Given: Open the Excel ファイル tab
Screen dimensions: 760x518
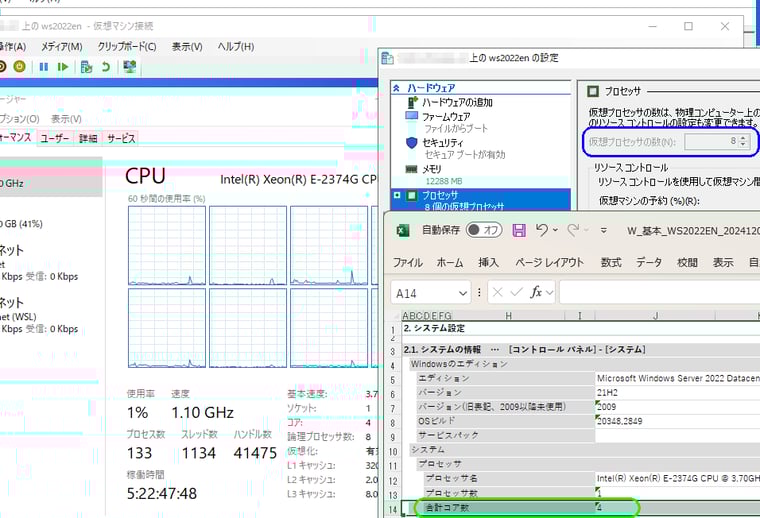Looking at the screenshot, I should click(408, 263).
